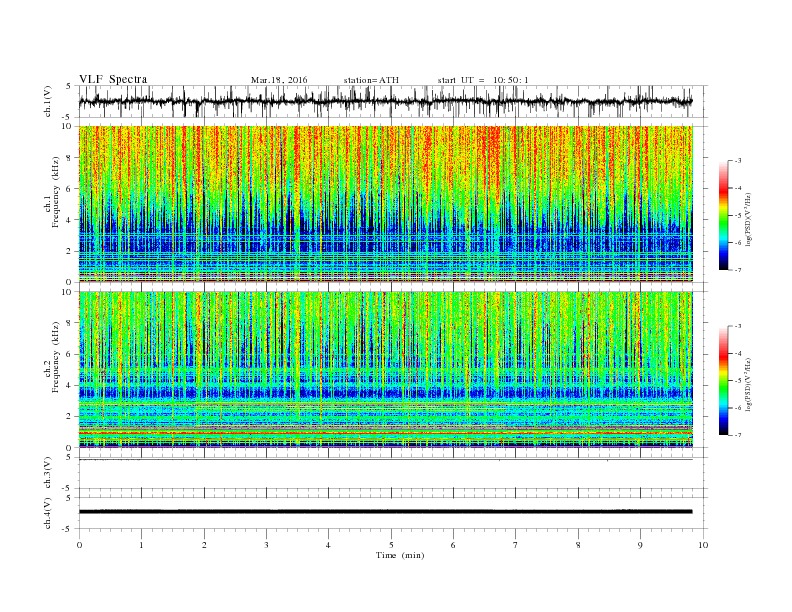Click the time axis tick label '5'
The height and width of the screenshot is (612, 792).
[391, 545]
